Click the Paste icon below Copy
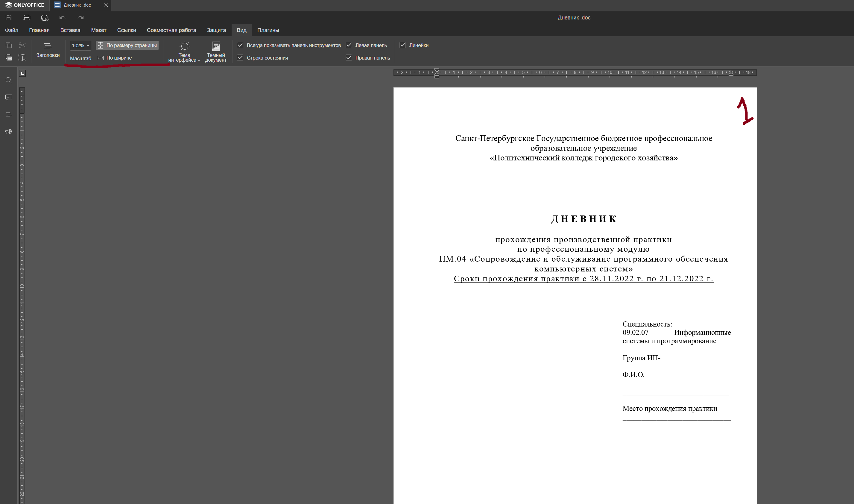Image resolution: width=854 pixels, height=504 pixels. point(8,58)
